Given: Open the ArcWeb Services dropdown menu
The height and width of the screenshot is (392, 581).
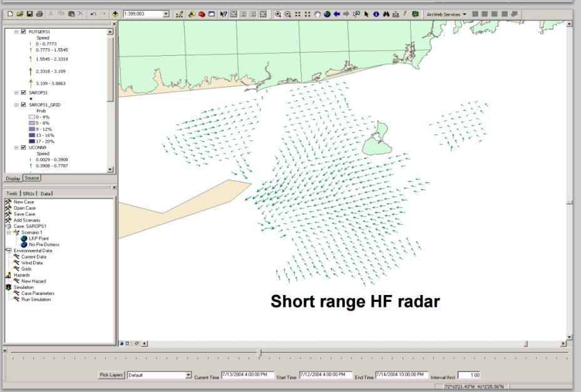Looking at the screenshot, I should point(446,14).
